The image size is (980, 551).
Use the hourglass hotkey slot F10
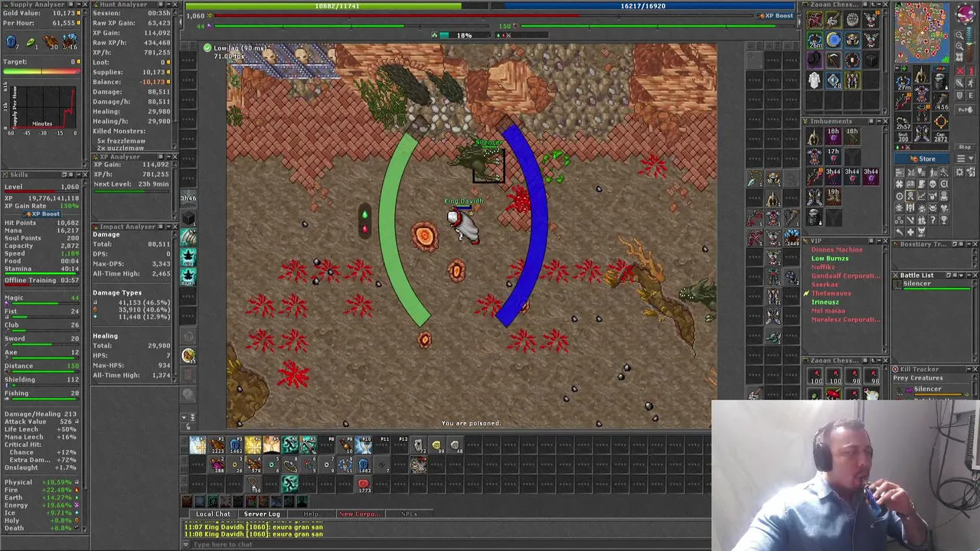point(363,445)
